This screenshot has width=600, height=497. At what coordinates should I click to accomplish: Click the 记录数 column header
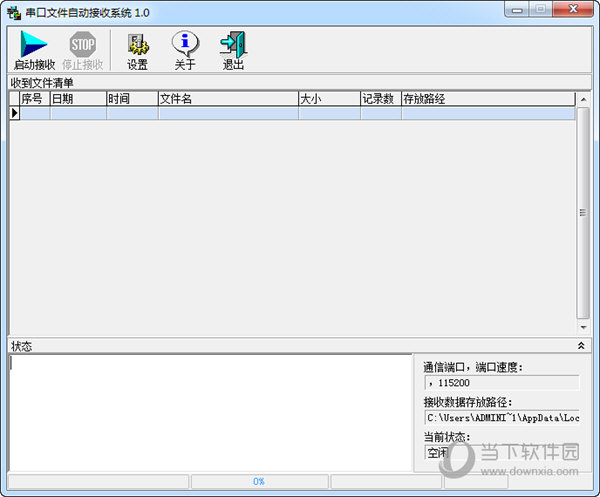pyautogui.click(x=380, y=99)
